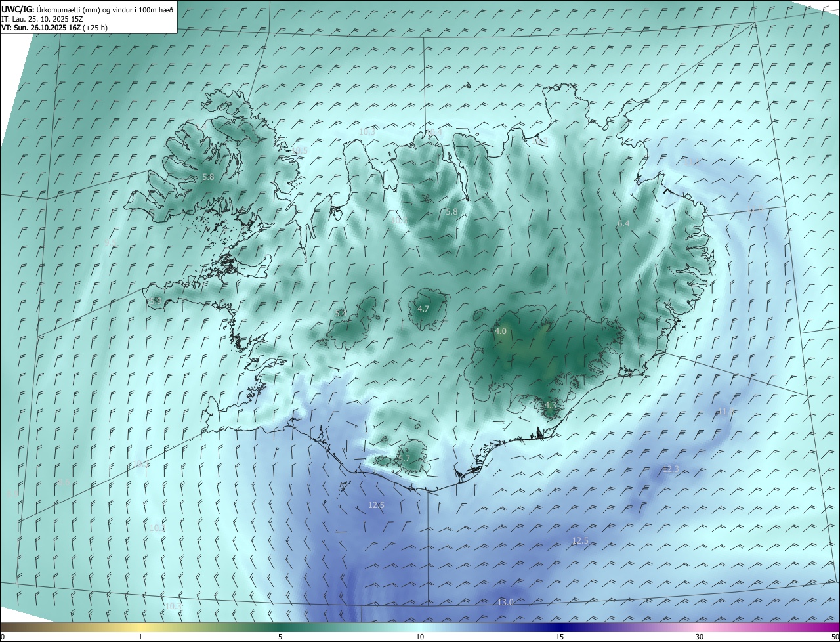Click the 10.4 value off the north coast
This screenshot has width=840, height=642.
[x=434, y=133]
